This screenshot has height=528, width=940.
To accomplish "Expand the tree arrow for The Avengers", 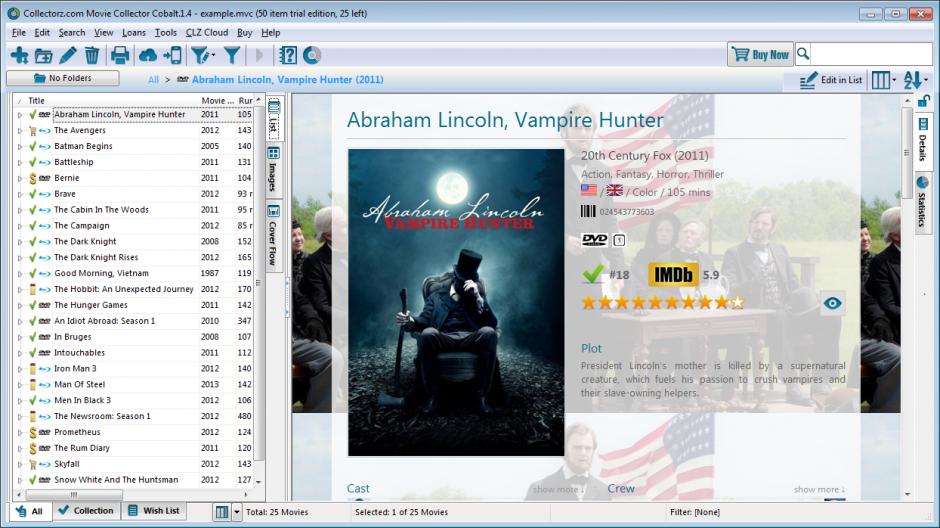I will tap(20, 131).
